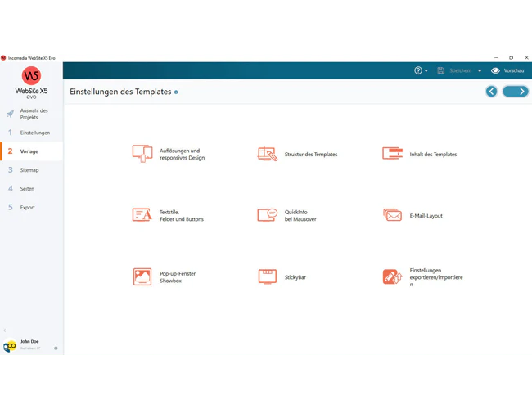This screenshot has width=532, height=409.
Task: Click the floppy disk save icon
Action: click(440, 70)
